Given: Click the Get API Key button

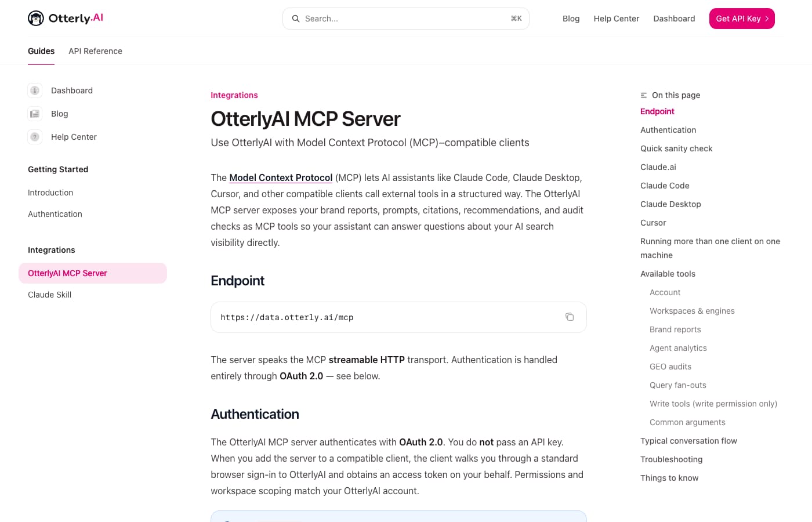Looking at the screenshot, I should click(742, 19).
